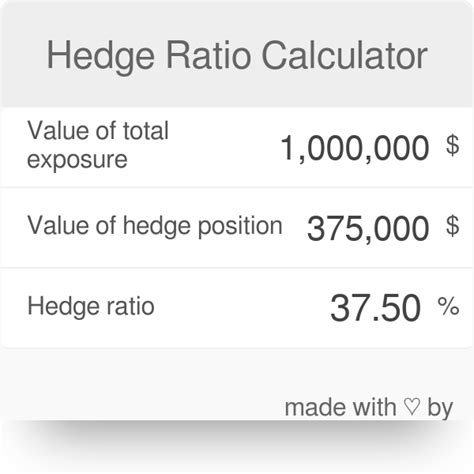Click the 'Hedge Ratio Calculator' title
Image resolution: width=474 pixels, height=474 pixels.
[x=237, y=55]
